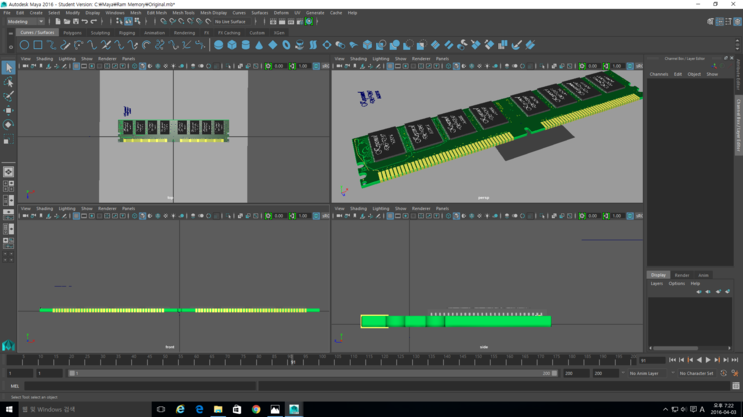
Task: Open the Modeling menu set dropdown
Action: (26, 21)
